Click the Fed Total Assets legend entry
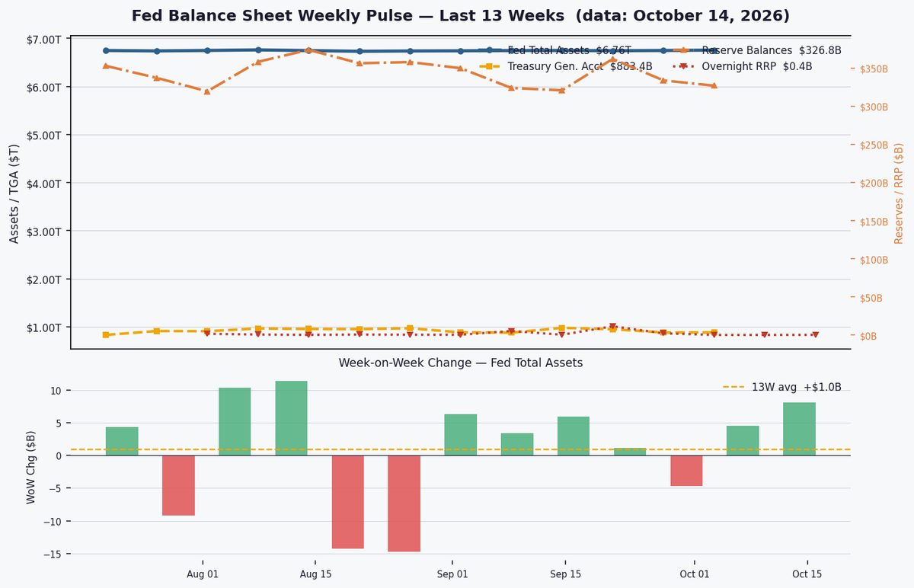This screenshot has height=588, width=914. (554, 50)
